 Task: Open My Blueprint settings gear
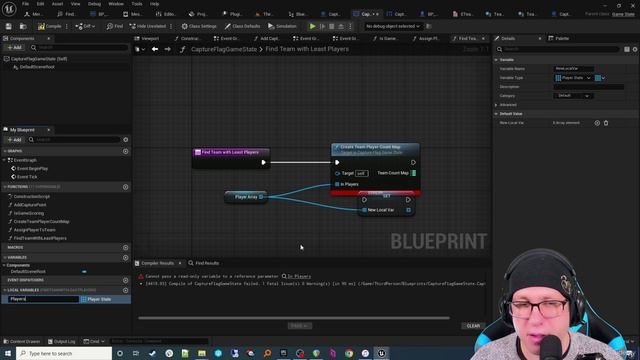pyautogui.click(x=126, y=140)
